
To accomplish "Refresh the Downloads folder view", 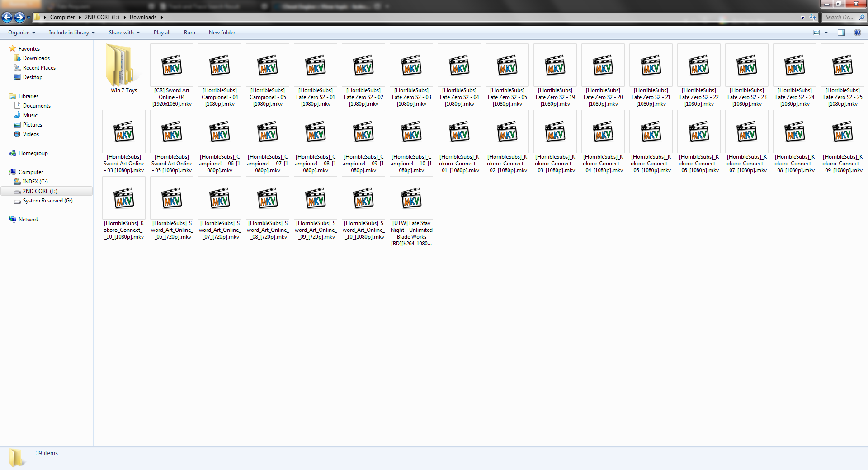I will pos(812,17).
